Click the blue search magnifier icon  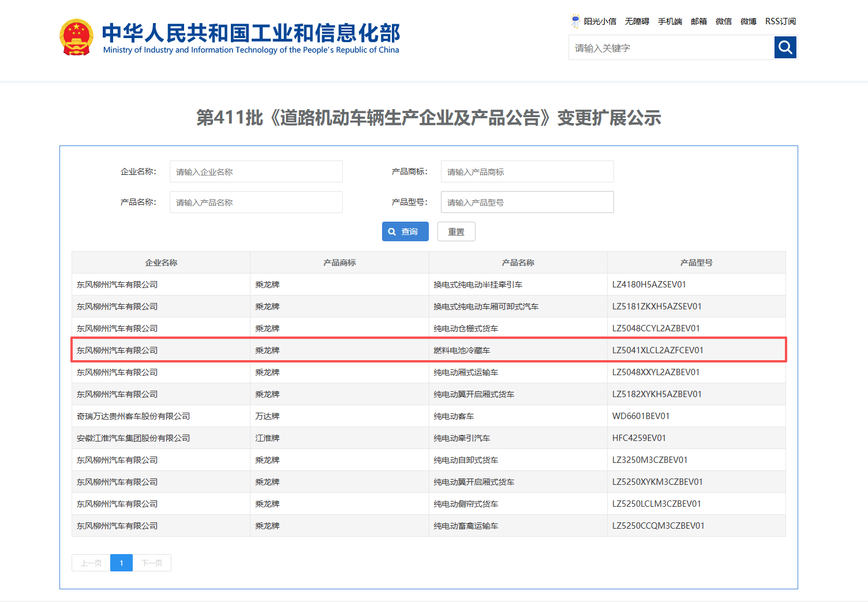click(x=785, y=47)
